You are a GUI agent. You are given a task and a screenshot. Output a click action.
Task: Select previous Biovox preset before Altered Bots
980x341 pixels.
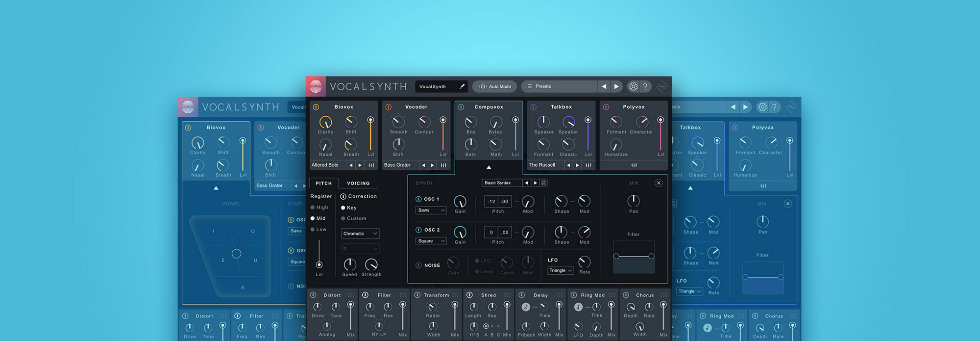351,165
